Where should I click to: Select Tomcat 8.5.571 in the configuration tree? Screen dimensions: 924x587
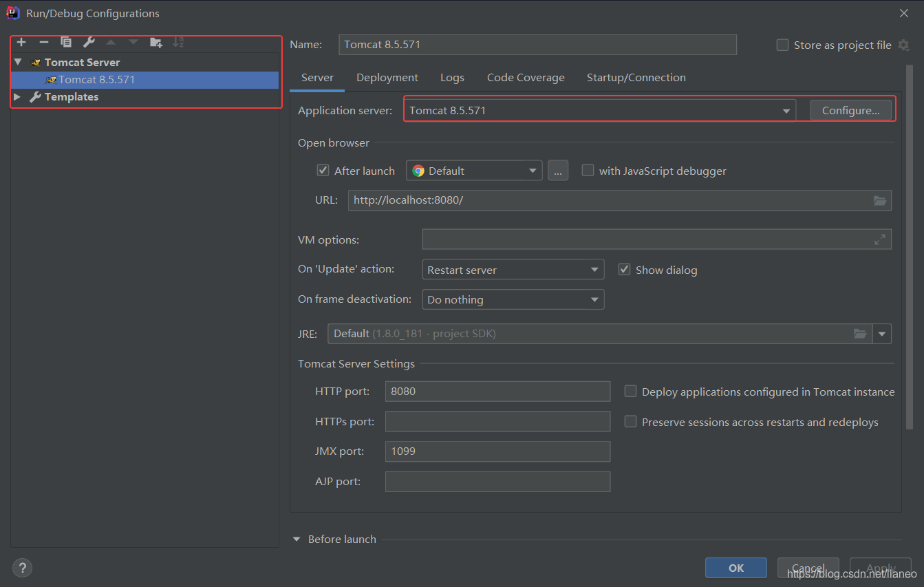144,80
